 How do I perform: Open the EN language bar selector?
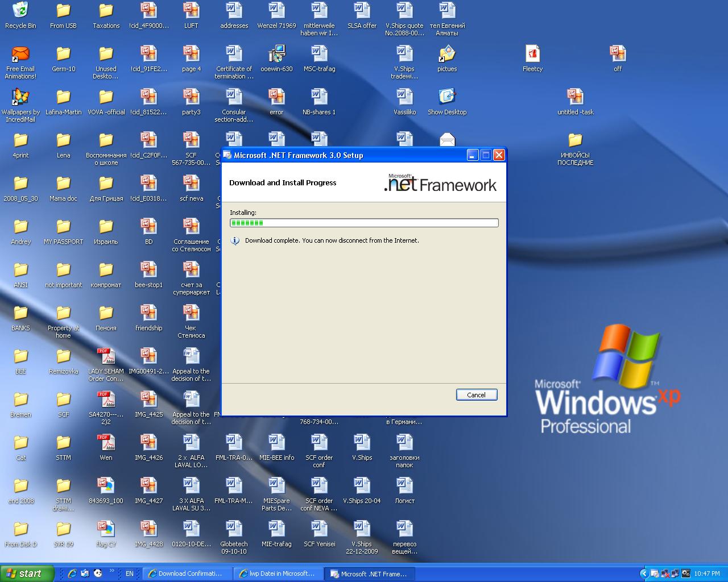pos(130,573)
